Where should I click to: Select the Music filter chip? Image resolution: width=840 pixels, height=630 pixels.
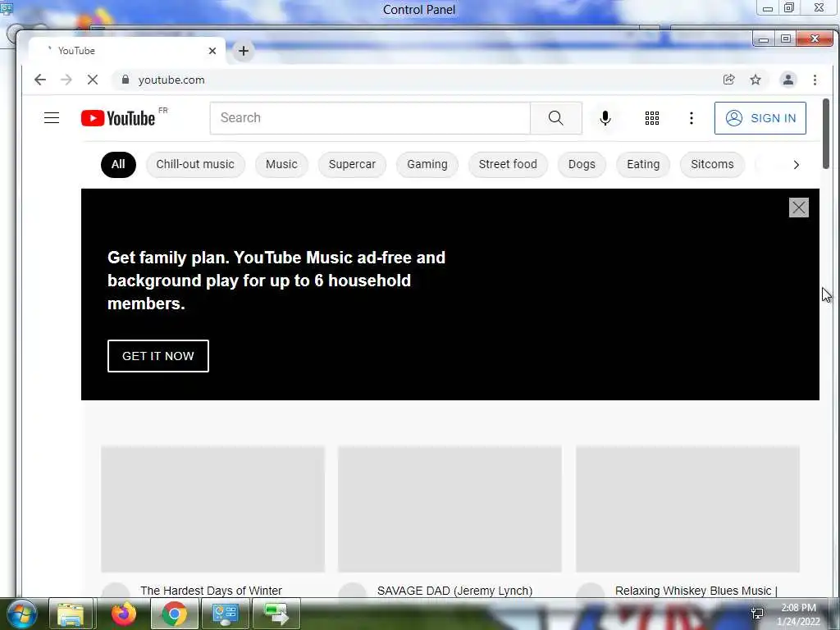281,164
